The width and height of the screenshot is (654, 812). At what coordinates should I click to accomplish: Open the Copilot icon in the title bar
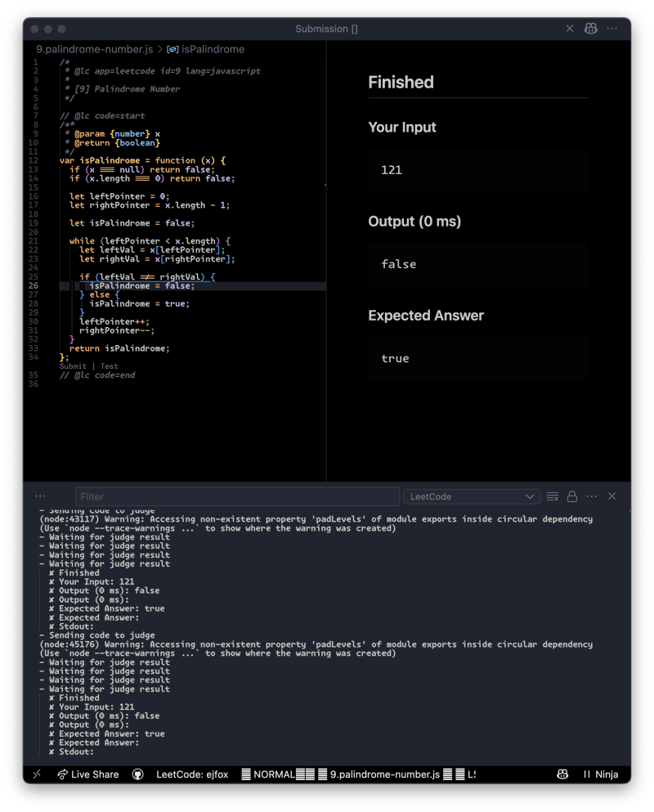coord(590,29)
